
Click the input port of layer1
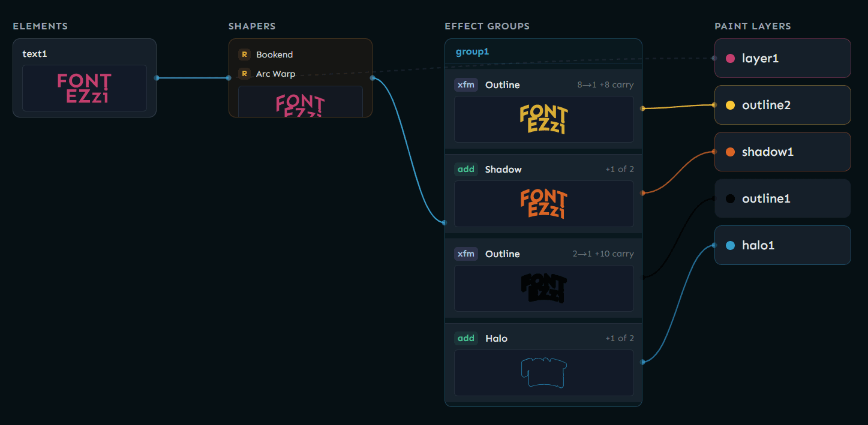tap(714, 58)
